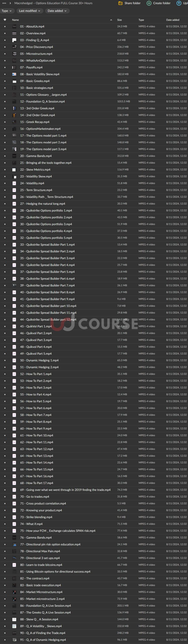This screenshot has width=188, height=644.
Task: Click the Name column sort arrow
Action: [x=111, y=20]
